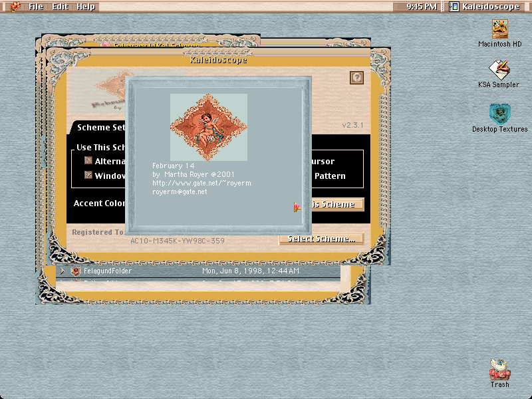Open the File menu
The width and height of the screenshot is (532, 399).
point(36,7)
